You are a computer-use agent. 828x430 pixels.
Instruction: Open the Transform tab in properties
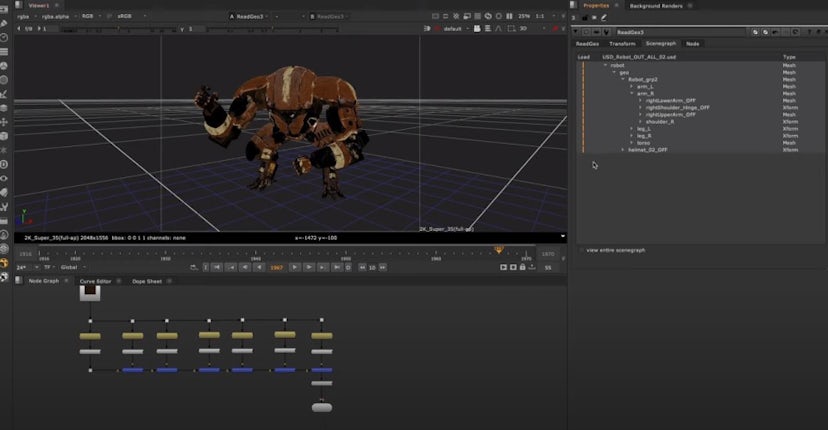point(622,44)
